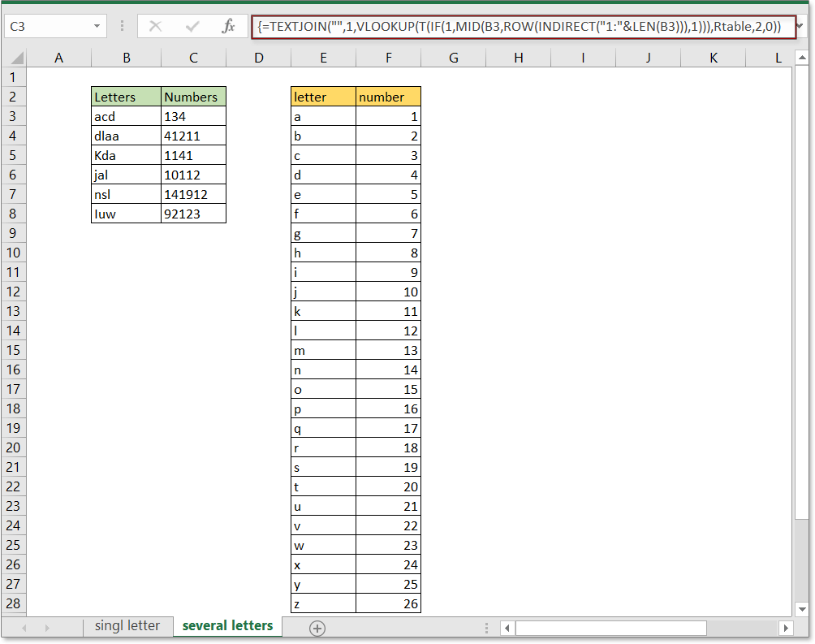Viewport: 815px width, 644px height.
Task: Select column E header
Action: click(323, 57)
